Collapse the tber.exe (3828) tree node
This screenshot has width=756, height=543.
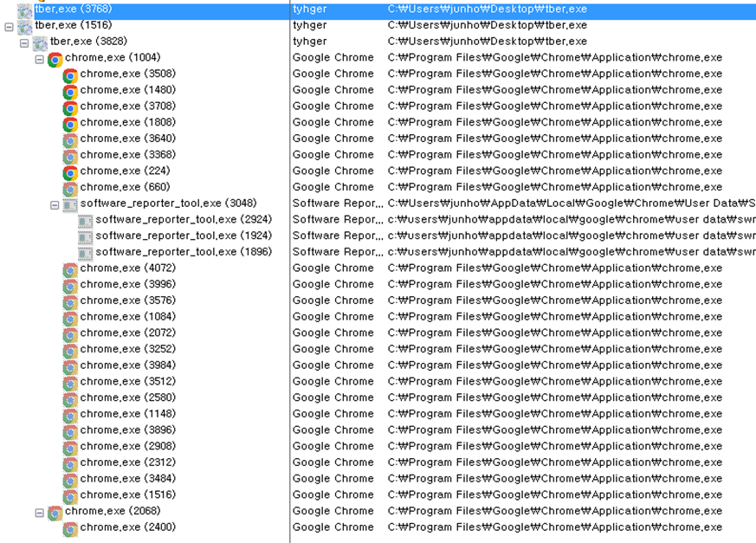[x=24, y=43]
